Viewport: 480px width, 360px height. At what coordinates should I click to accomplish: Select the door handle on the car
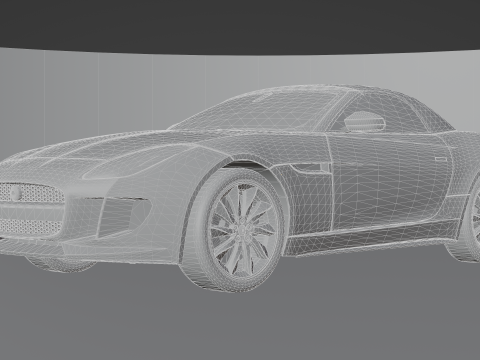pyautogui.click(x=442, y=159)
